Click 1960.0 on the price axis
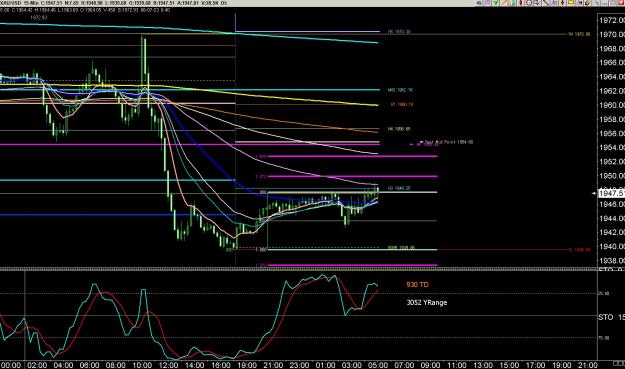This screenshot has width=625, height=369. [x=612, y=105]
